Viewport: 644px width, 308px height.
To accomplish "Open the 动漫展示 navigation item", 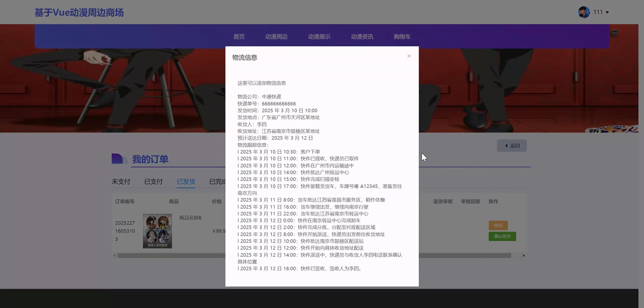I will (319, 36).
